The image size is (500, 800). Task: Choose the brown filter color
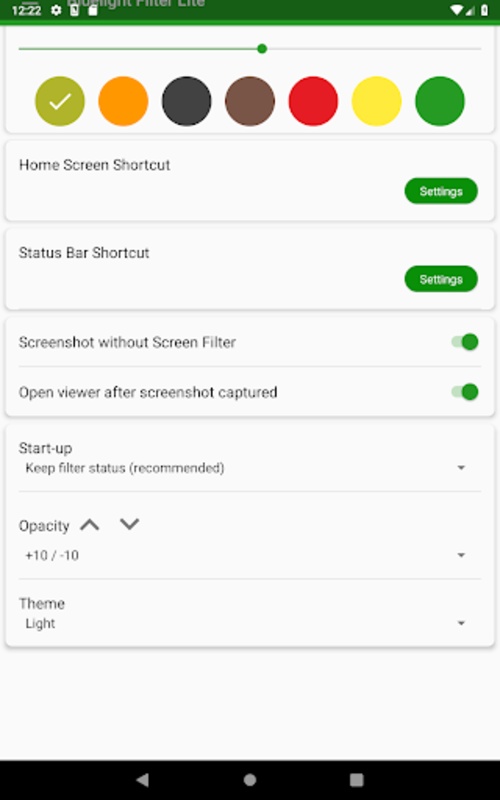tap(250, 101)
